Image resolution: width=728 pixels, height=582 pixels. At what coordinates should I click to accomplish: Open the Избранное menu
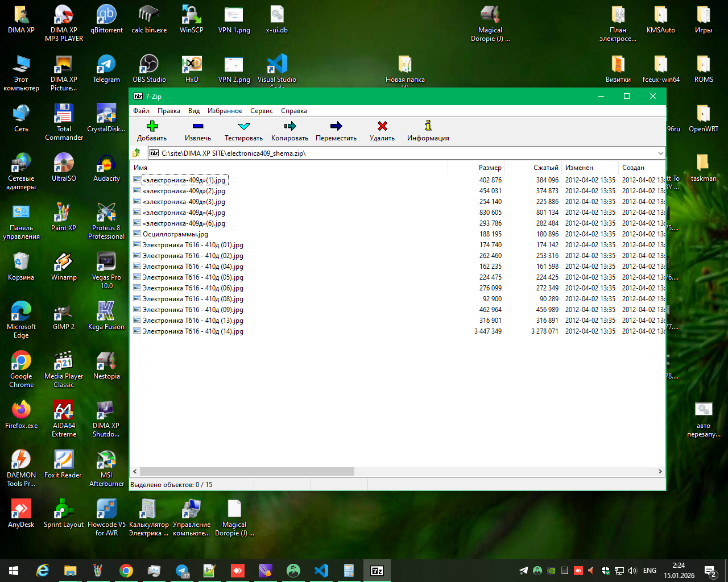pyautogui.click(x=225, y=111)
